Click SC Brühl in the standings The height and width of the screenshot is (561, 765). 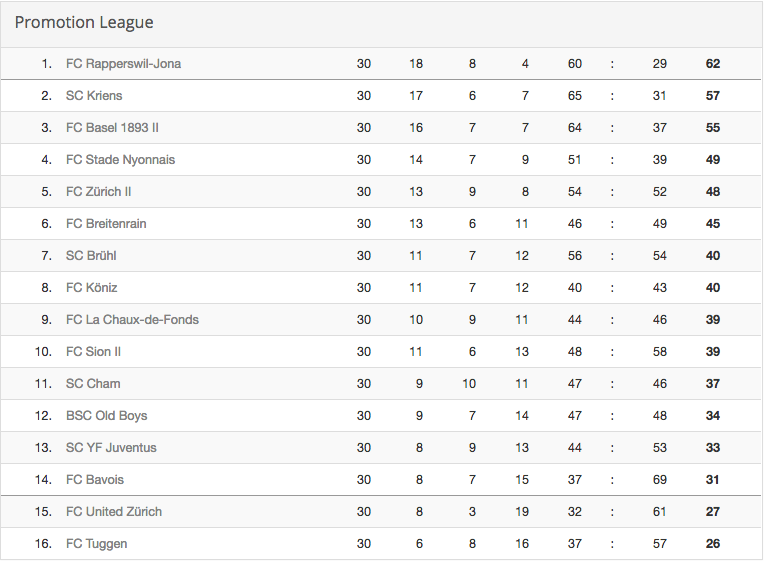[91, 256]
